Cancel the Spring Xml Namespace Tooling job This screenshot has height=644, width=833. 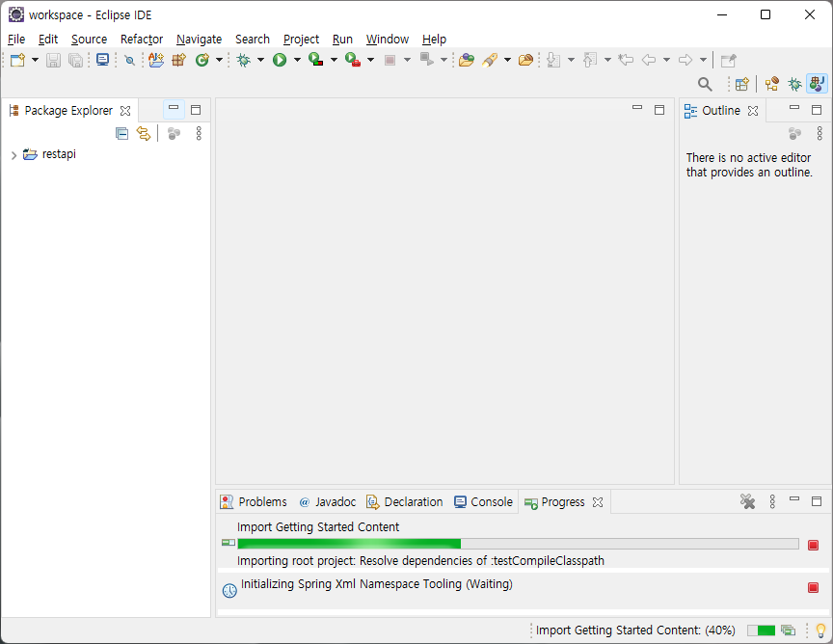point(813,588)
